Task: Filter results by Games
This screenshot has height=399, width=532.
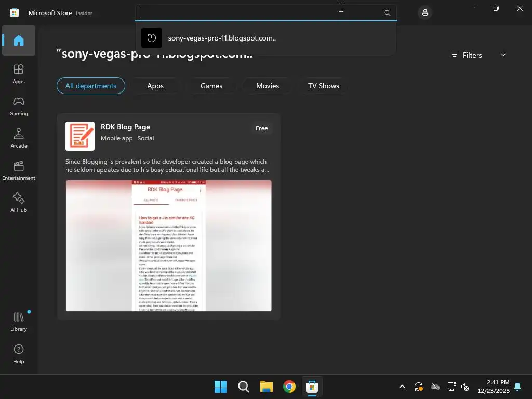Action: click(x=211, y=86)
